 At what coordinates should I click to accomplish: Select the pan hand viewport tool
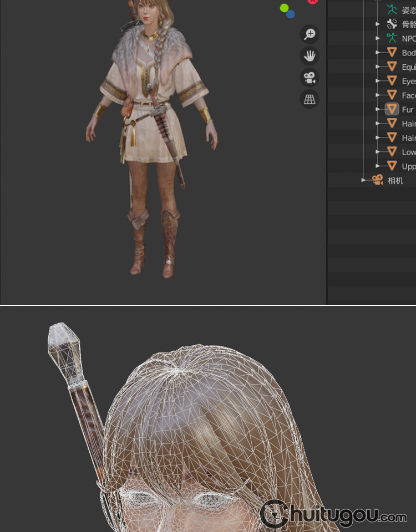(310, 56)
